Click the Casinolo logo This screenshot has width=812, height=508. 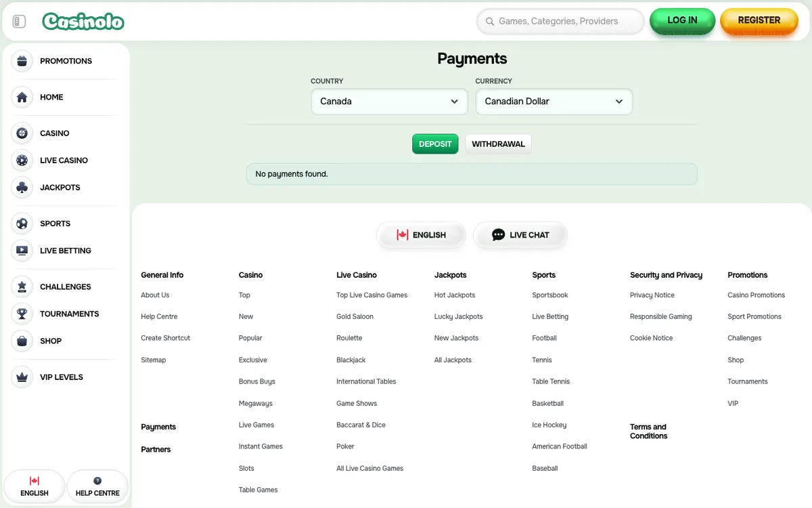tap(83, 22)
